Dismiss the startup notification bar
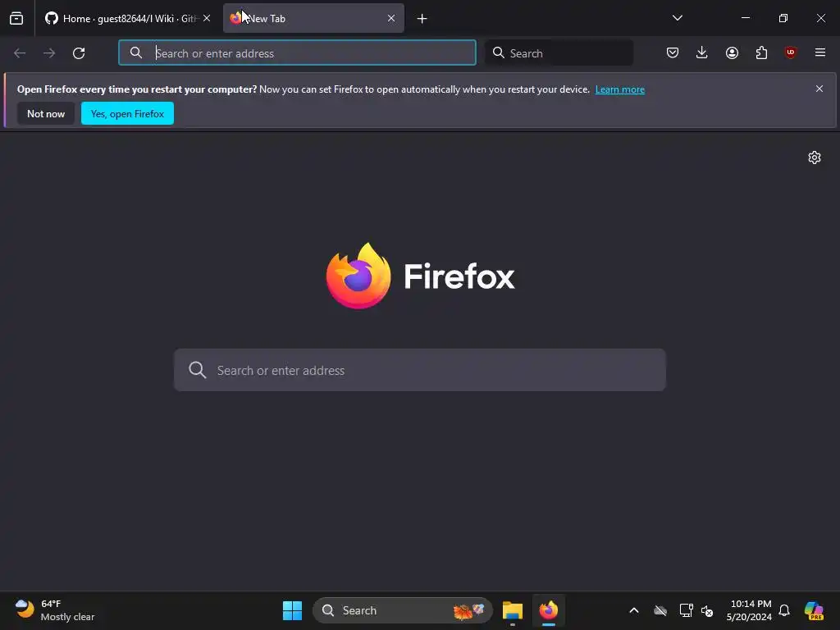Screen dimensions: 840x630 [819, 89]
